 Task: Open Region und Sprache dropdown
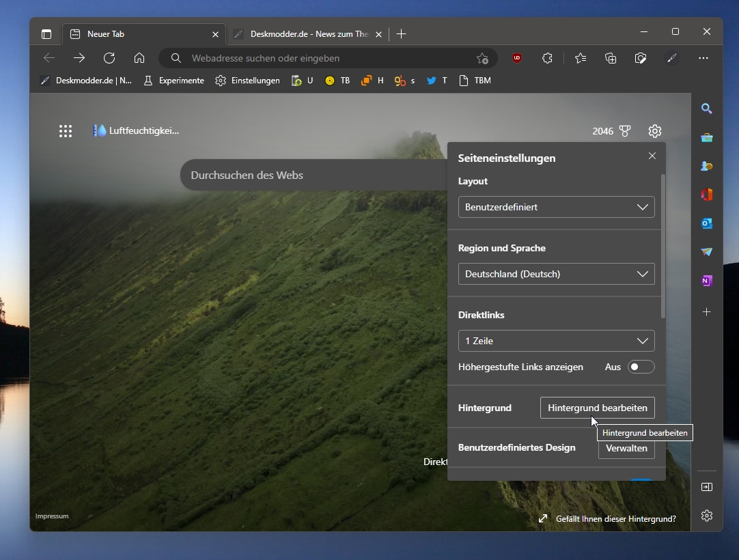click(556, 274)
